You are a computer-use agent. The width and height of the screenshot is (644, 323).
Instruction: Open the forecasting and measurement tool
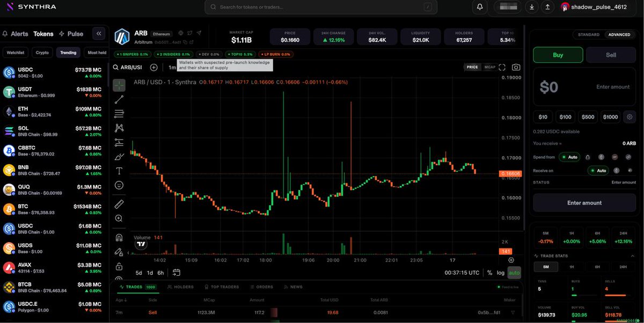(119, 142)
